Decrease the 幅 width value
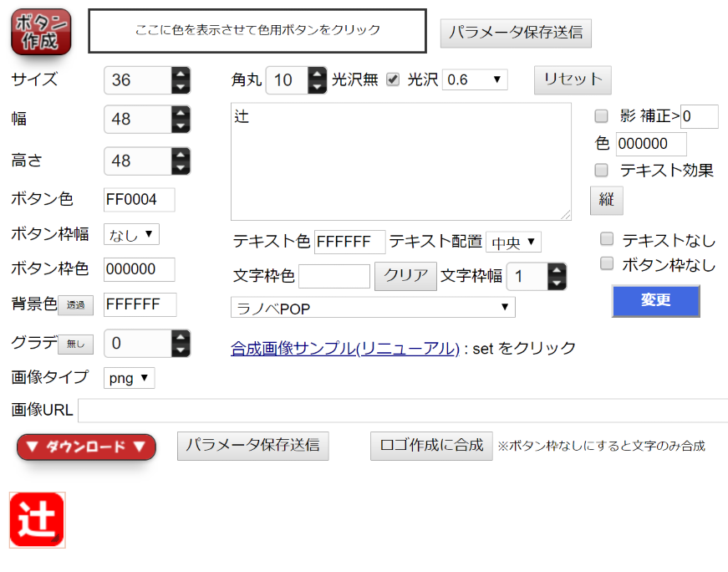Viewport: 728px width, 572px height. coord(181,126)
